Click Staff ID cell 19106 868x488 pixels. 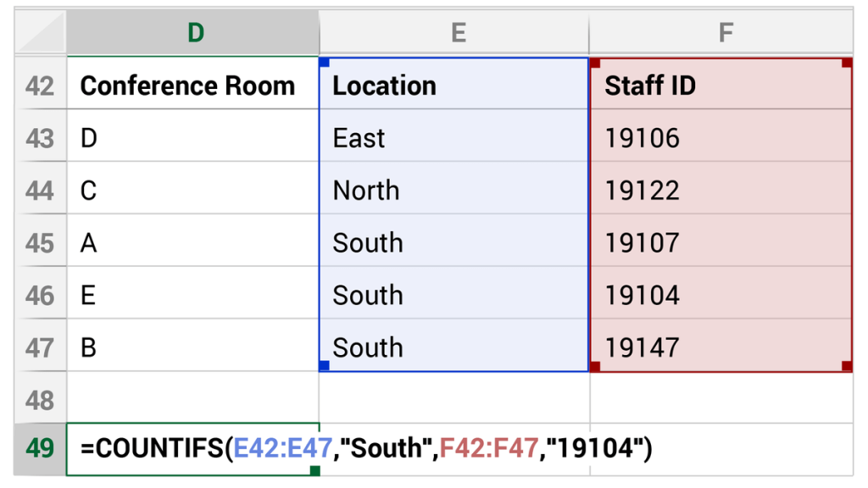coord(722,138)
